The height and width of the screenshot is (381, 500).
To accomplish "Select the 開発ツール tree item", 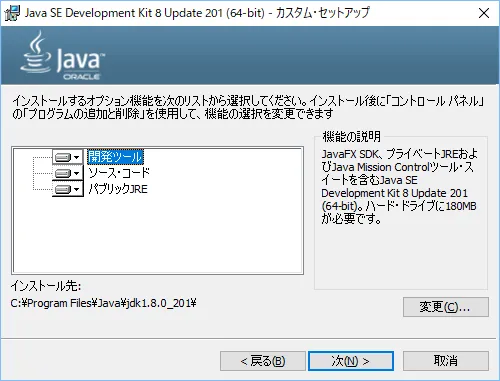I will 115,157.
